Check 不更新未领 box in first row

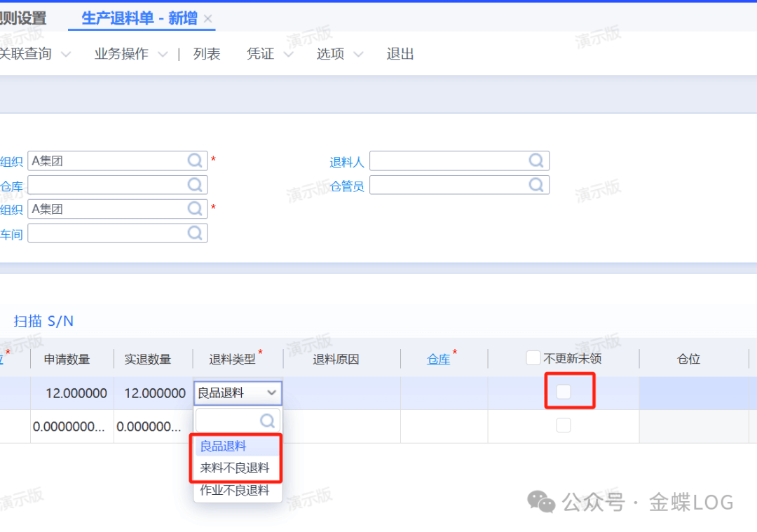[564, 392]
